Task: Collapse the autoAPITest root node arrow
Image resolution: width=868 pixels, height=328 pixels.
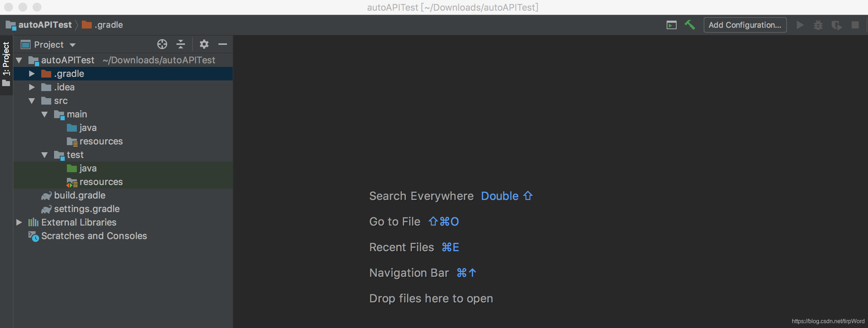Action: tap(19, 60)
